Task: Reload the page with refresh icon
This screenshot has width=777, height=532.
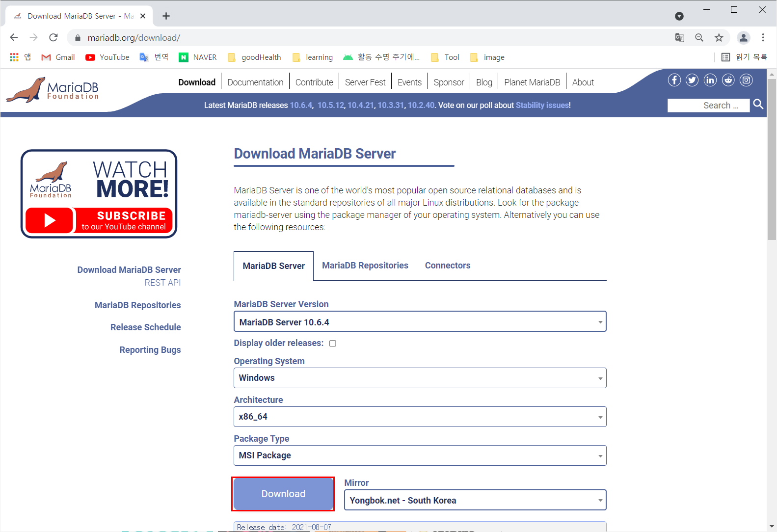Action: tap(54, 37)
